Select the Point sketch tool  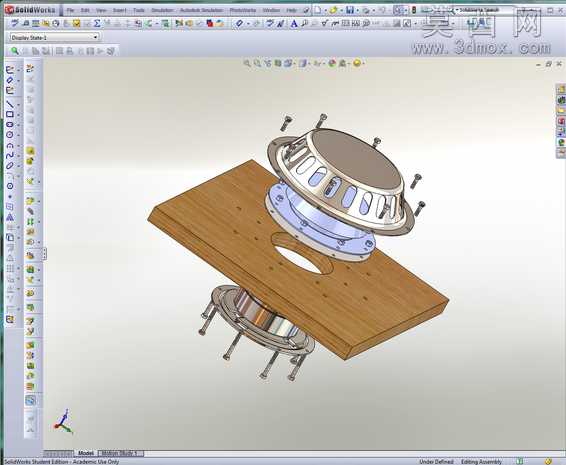[x=10, y=197]
